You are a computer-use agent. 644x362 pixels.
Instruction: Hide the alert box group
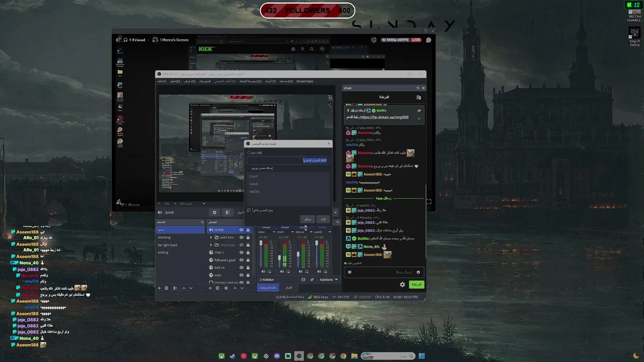[x=242, y=237]
